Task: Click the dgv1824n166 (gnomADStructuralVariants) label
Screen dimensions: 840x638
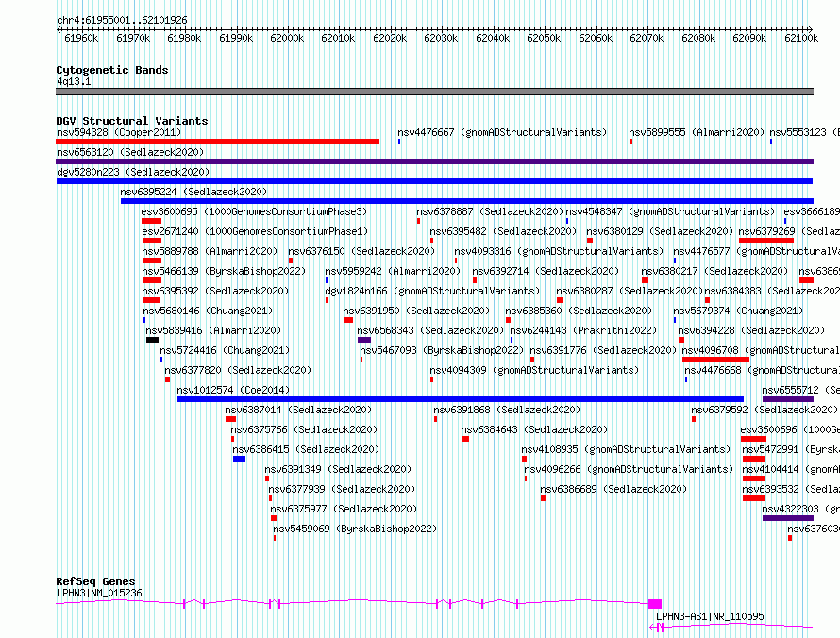Action: [x=432, y=291]
